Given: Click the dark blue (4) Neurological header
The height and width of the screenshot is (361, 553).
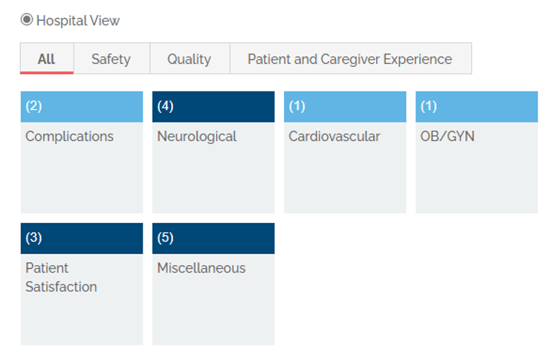Looking at the screenshot, I should (213, 107).
